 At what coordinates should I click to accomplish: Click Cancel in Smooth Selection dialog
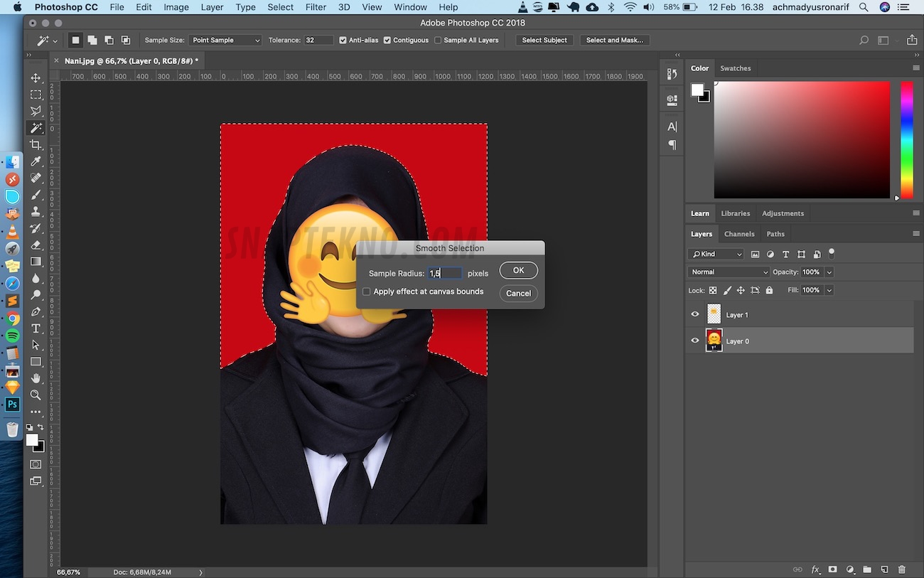518,294
